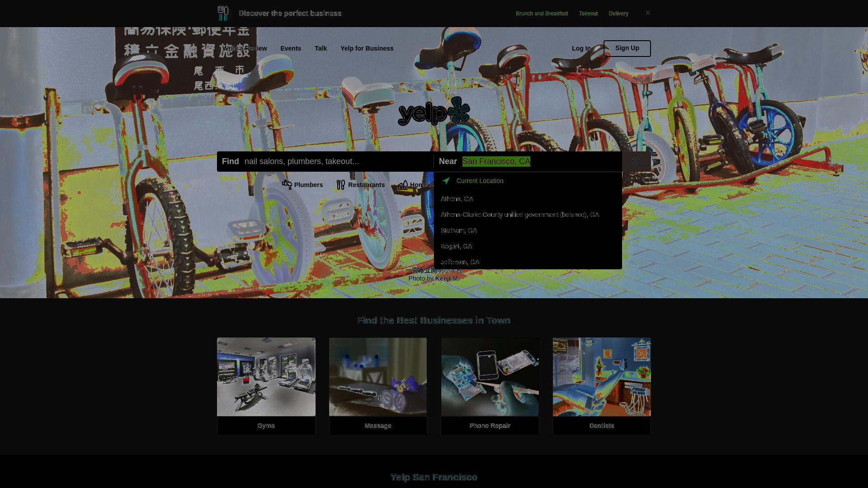Click Discover the perfect business text
Viewport: 868px width, 488px height.
click(x=290, y=13)
